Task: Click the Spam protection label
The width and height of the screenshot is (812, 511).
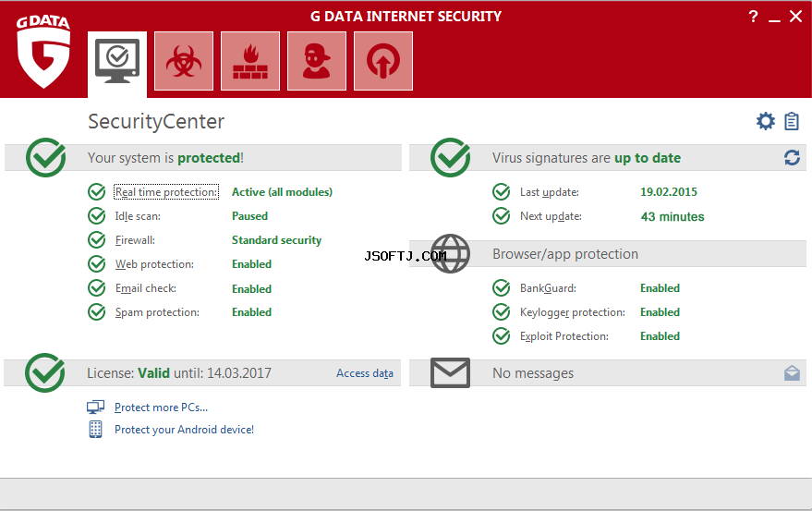Action: pos(157,312)
